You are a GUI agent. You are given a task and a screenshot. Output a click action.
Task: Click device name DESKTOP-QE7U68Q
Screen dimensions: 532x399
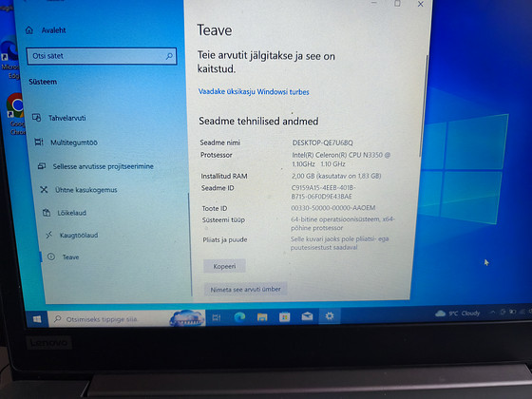coord(323,142)
